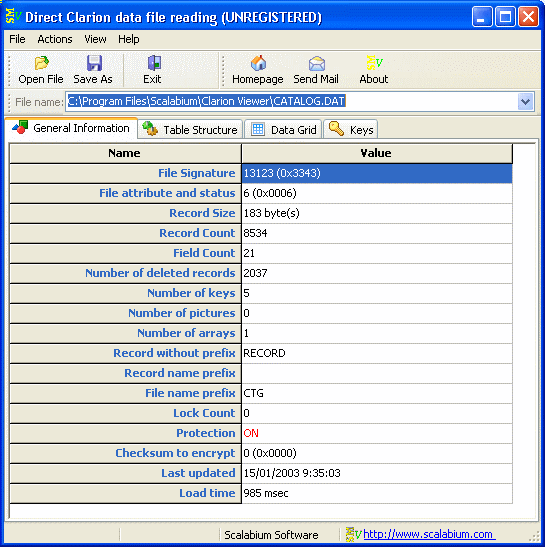Open the Homepage house icon
Viewport: 545px width, 547px height.
(x=258, y=63)
